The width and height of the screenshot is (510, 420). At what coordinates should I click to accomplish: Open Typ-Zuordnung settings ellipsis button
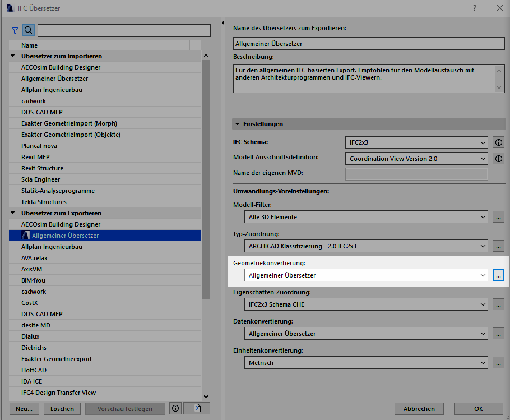pos(499,246)
